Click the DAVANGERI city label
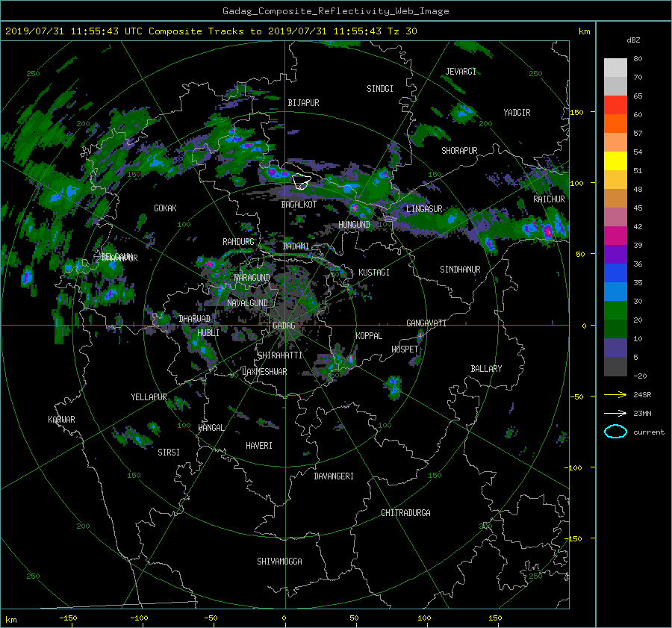This screenshot has width=672, height=628. 334,476
